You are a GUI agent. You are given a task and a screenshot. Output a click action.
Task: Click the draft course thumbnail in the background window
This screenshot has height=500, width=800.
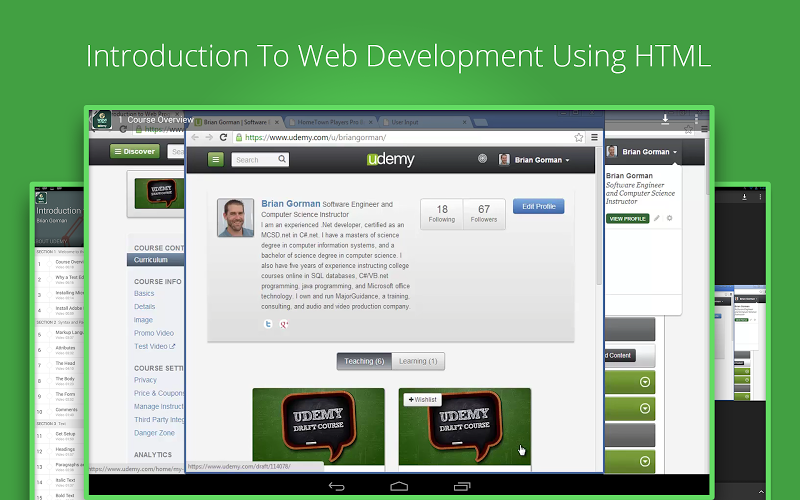(x=158, y=193)
